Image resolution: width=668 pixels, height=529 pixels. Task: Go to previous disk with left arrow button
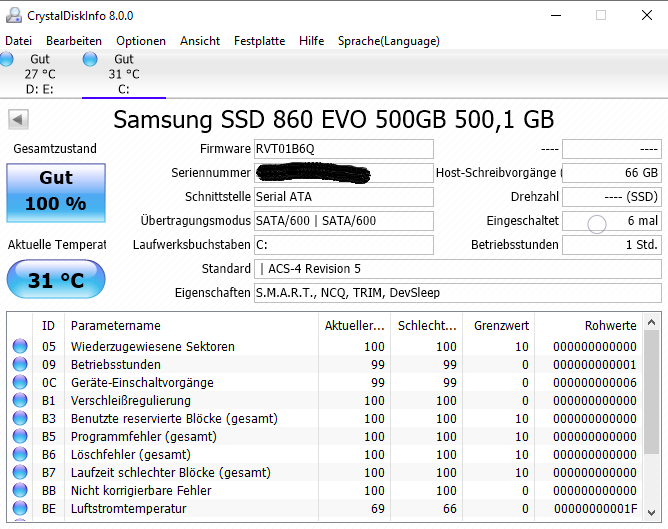[x=18, y=119]
